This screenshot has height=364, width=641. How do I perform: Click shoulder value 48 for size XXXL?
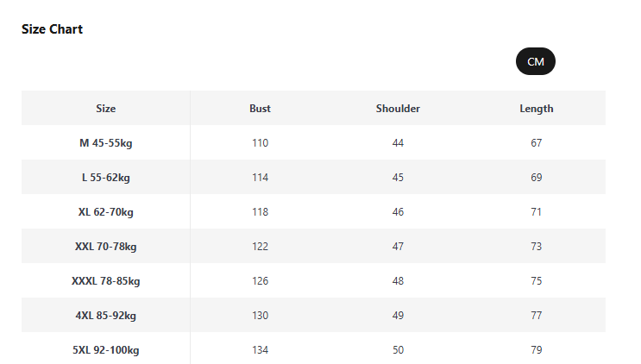coord(398,281)
